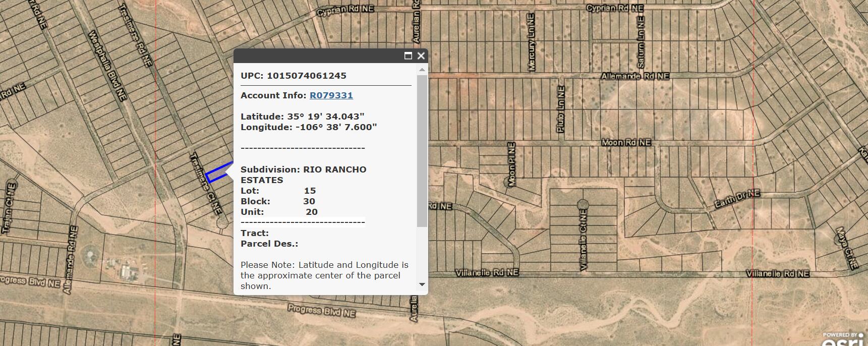Click the popup's vertical scrollbar thumb
This screenshot has height=346, width=868.
(x=422, y=150)
